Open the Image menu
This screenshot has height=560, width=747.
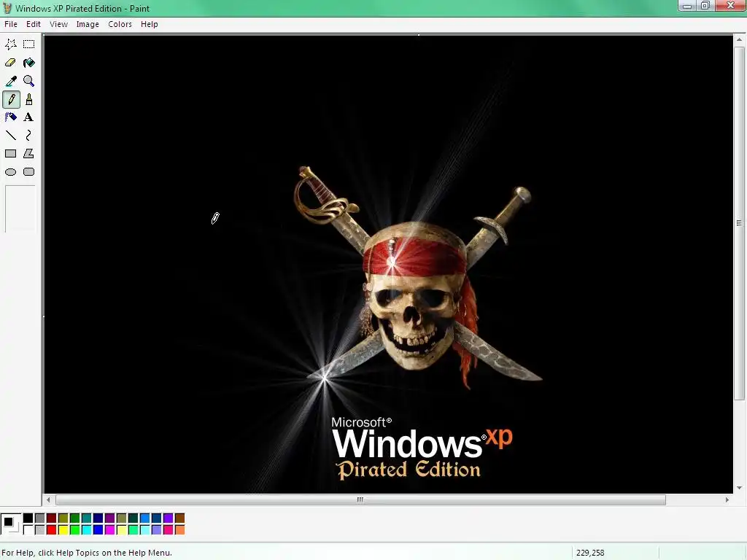click(x=88, y=24)
